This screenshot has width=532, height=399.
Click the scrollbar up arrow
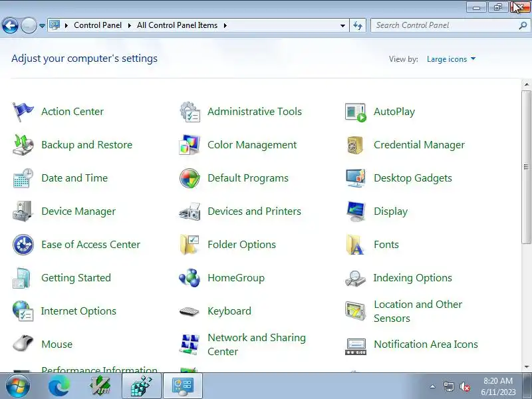[527, 84]
